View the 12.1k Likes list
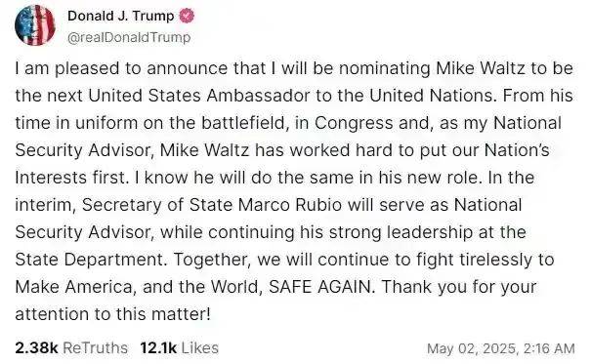 pos(179,347)
